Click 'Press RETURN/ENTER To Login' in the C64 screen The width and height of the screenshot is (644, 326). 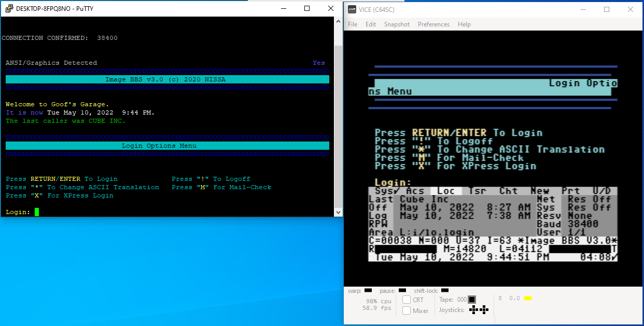tap(459, 133)
